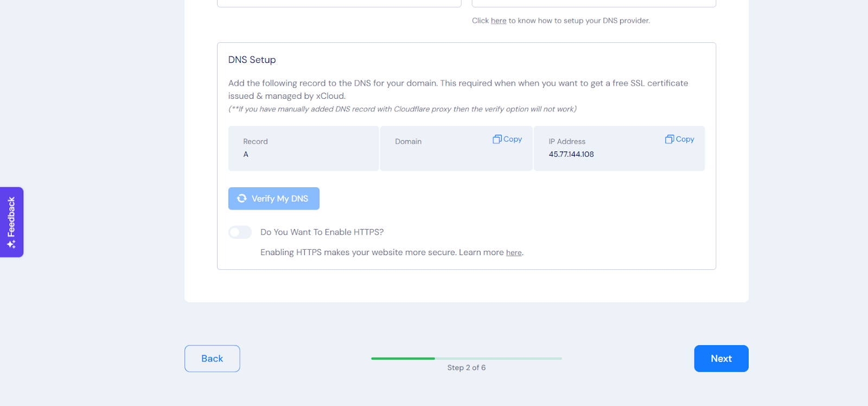Click the Step 2 of 6 label
The image size is (868, 406).
(467, 367)
